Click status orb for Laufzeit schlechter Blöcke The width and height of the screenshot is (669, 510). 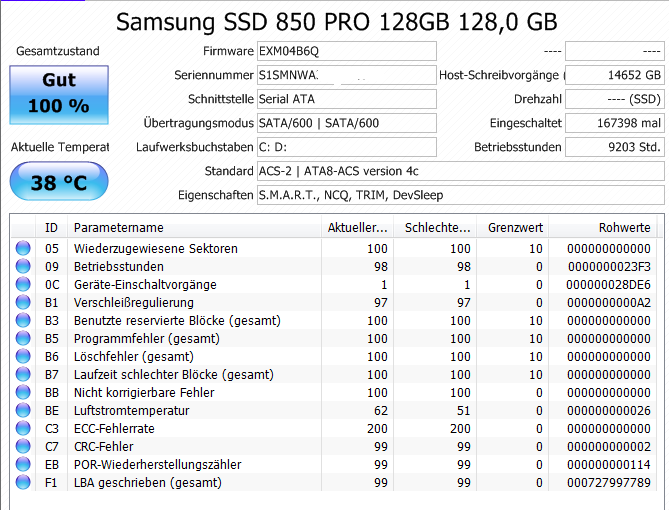click(23, 374)
